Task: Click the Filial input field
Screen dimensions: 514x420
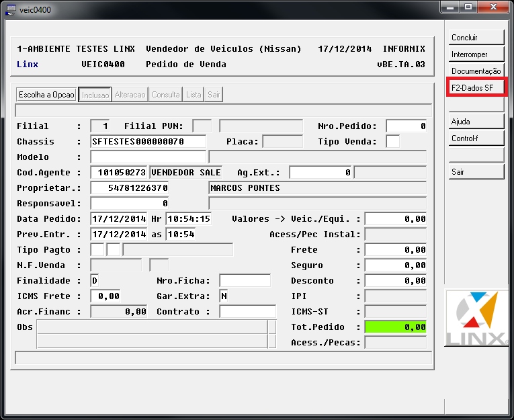Action: tap(100, 126)
